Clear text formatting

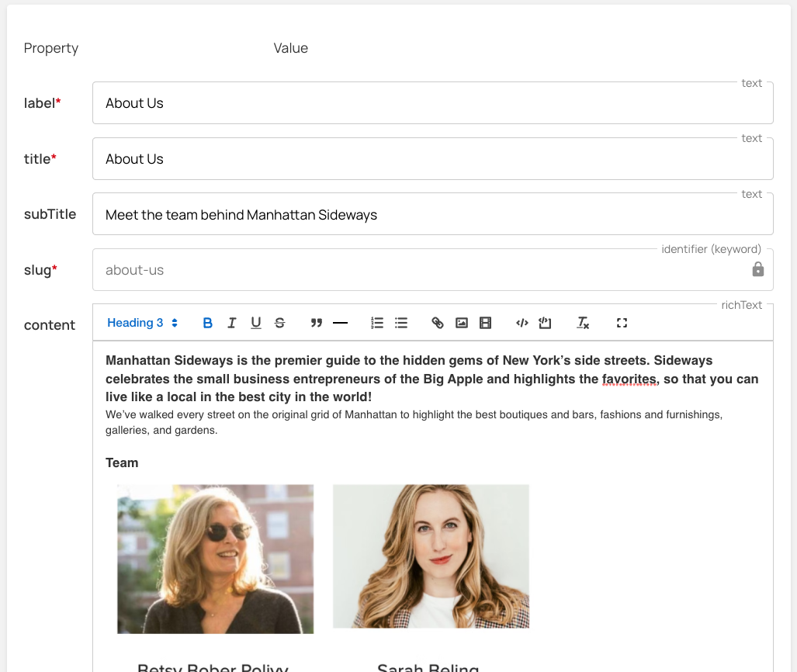(x=583, y=324)
